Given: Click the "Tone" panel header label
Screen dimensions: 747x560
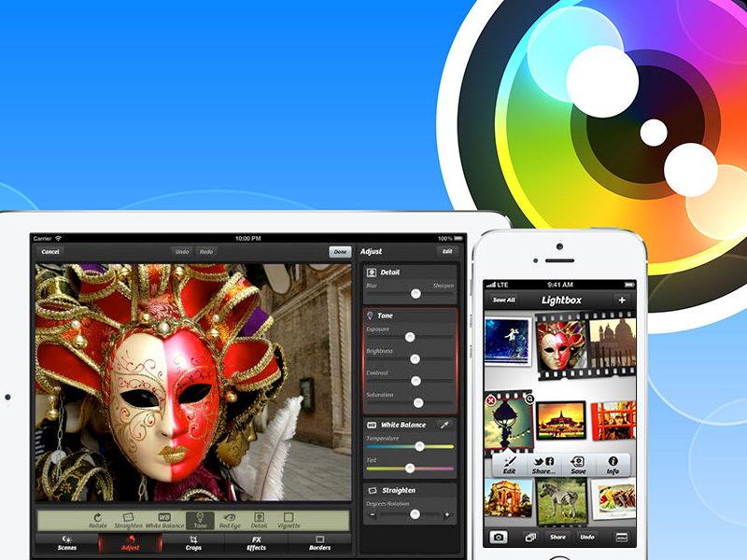Looking at the screenshot, I should tap(385, 315).
